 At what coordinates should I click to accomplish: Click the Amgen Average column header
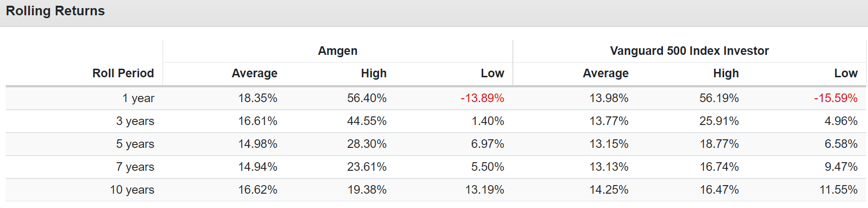[254, 73]
